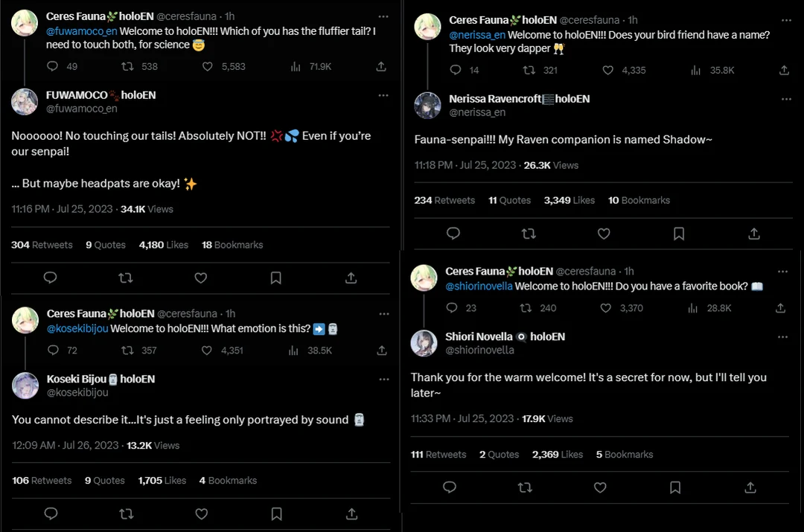Image resolution: width=804 pixels, height=532 pixels.
Task: Retweet Fauna's tweet to @shiorinovella
Action: (526, 307)
